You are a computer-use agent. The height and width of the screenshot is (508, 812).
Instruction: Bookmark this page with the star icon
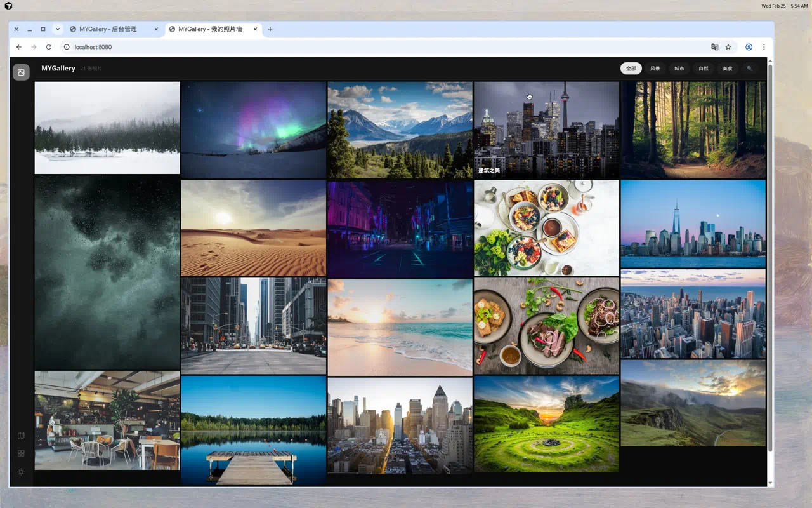(x=728, y=47)
